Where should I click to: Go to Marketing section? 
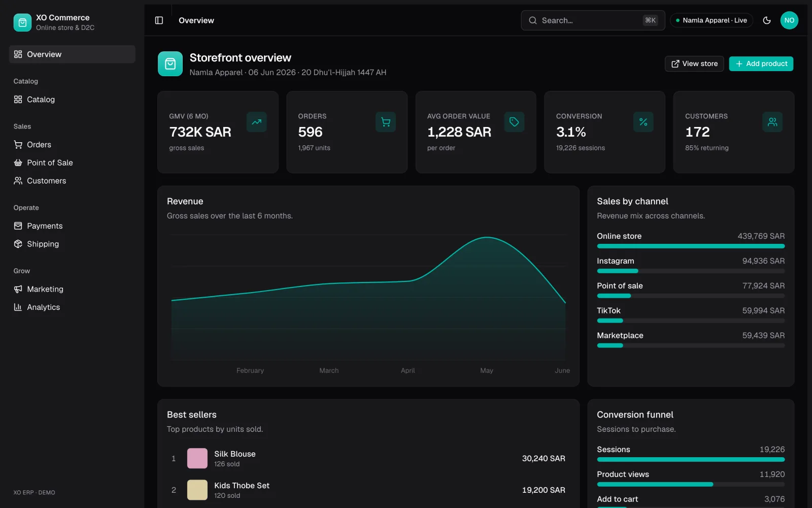coord(72,289)
